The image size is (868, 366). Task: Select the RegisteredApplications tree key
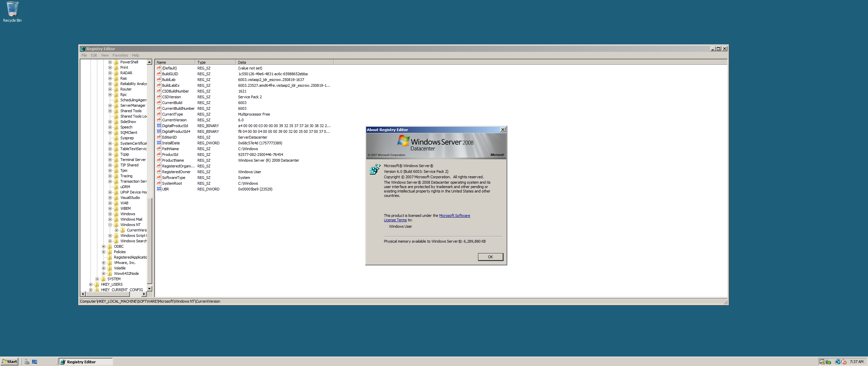coord(131,257)
